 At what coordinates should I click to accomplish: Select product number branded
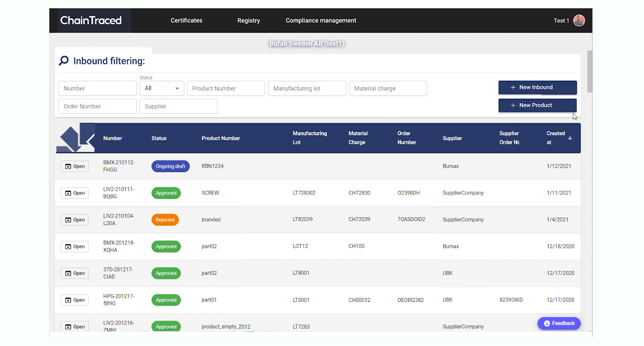[211, 220]
